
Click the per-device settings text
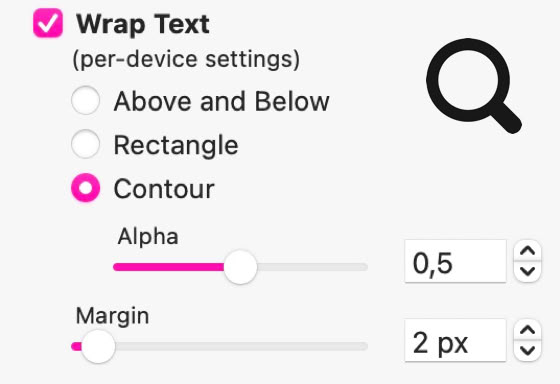186,59
